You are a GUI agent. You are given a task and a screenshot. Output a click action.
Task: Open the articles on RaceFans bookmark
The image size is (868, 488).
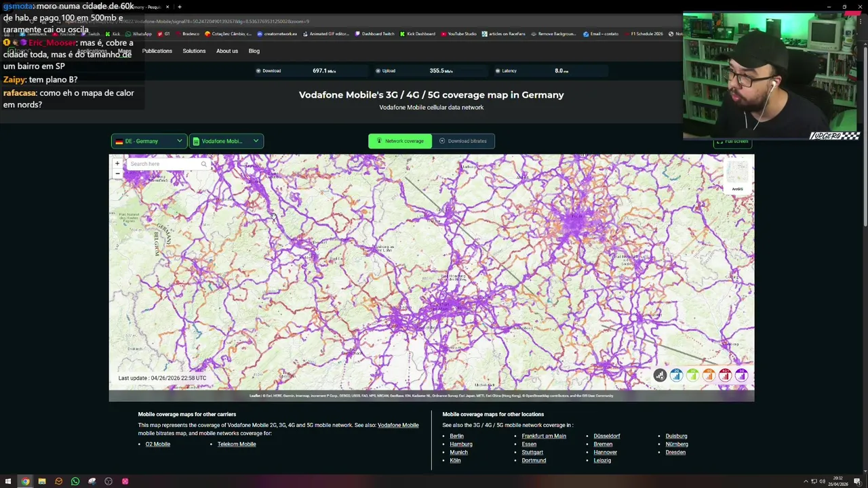[x=505, y=34]
